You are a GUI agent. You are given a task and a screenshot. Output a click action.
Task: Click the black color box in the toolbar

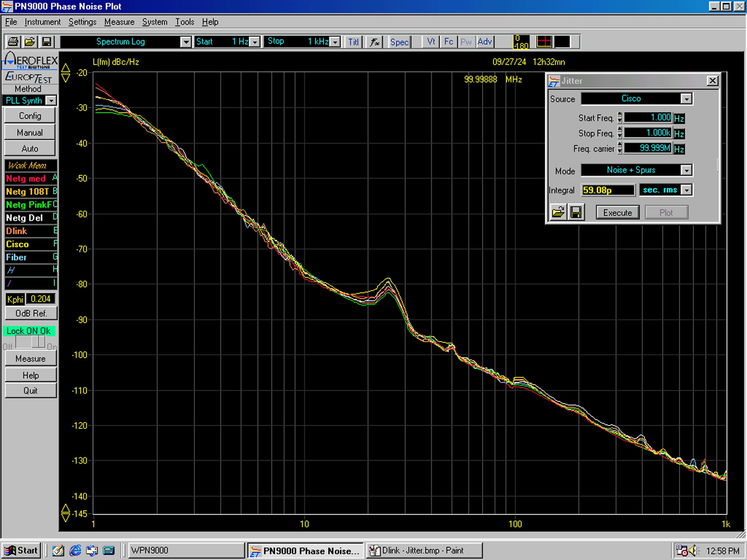[562, 42]
